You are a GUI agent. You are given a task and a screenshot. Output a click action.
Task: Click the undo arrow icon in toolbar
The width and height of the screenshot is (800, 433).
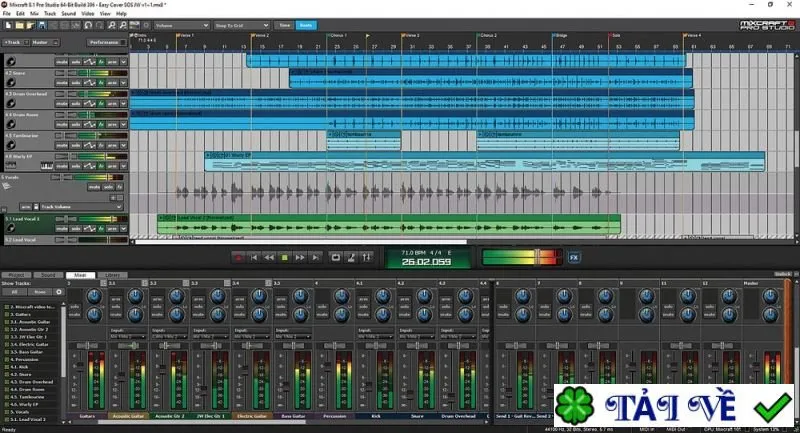coord(88,25)
